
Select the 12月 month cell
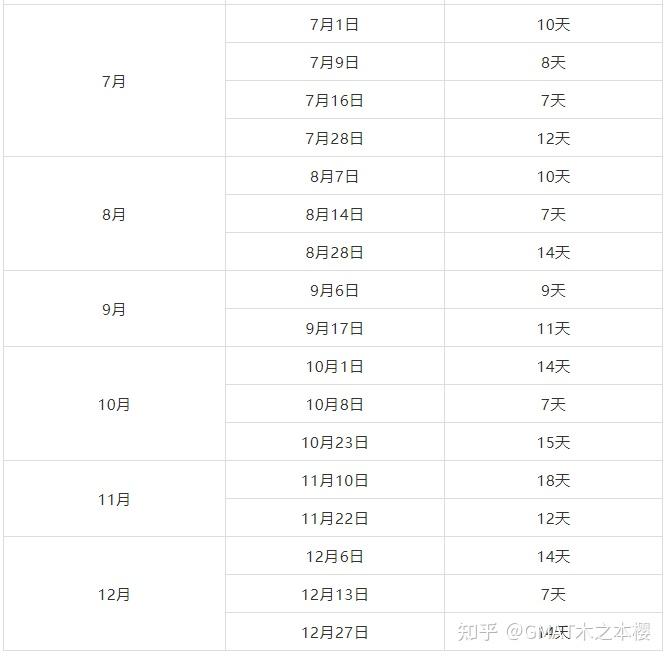pos(114,594)
